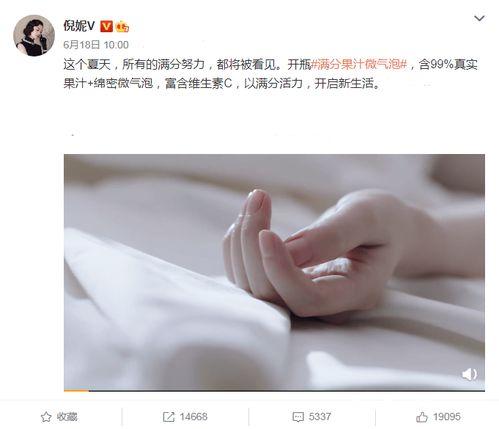Select the 收藏 bookmark button

[59, 417]
